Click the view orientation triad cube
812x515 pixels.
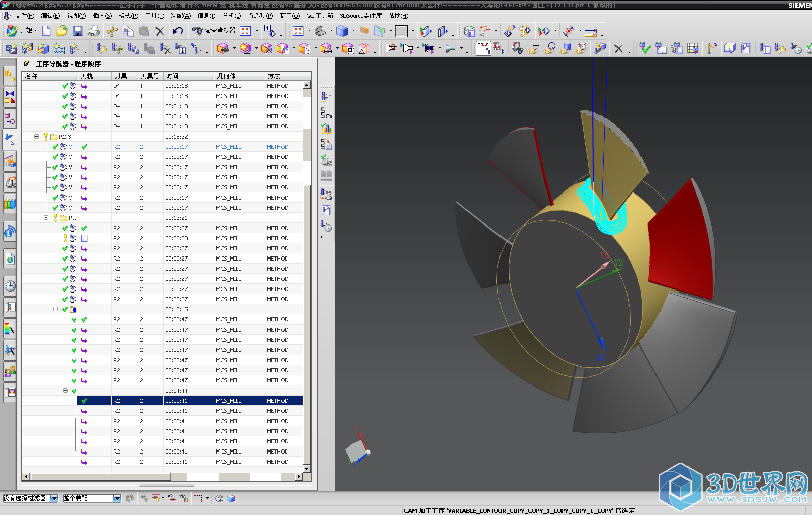click(357, 451)
